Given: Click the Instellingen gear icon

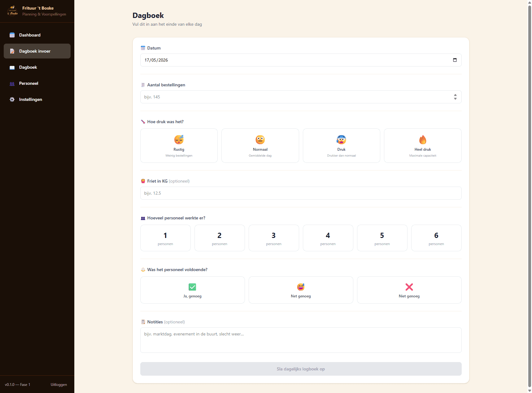Looking at the screenshot, I should pyautogui.click(x=12, y=99).
